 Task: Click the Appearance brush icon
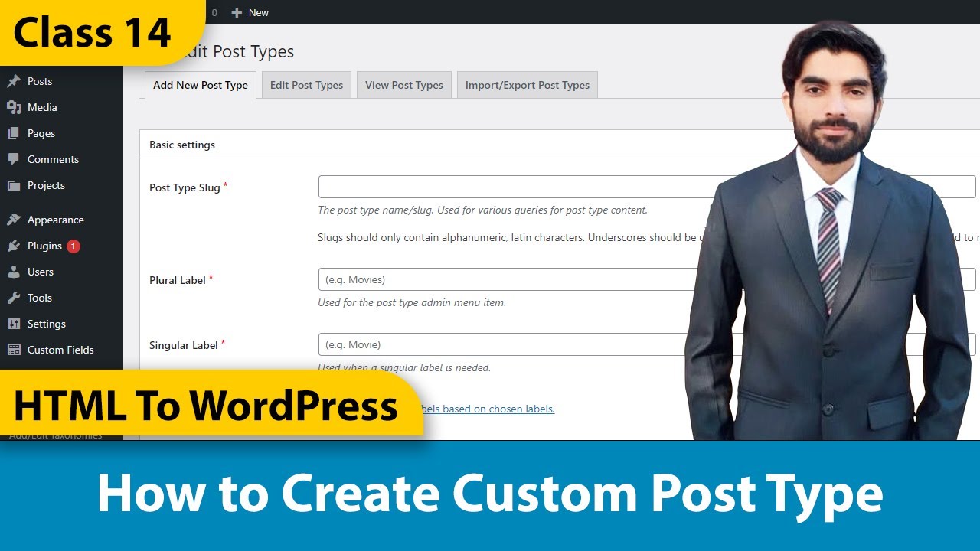click(14, 220)
